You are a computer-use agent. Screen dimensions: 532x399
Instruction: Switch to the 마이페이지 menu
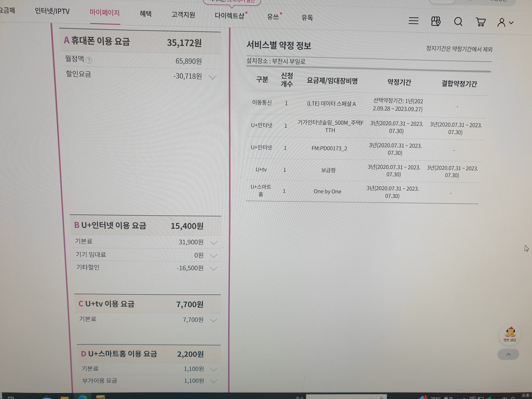(x=105, y=13)
